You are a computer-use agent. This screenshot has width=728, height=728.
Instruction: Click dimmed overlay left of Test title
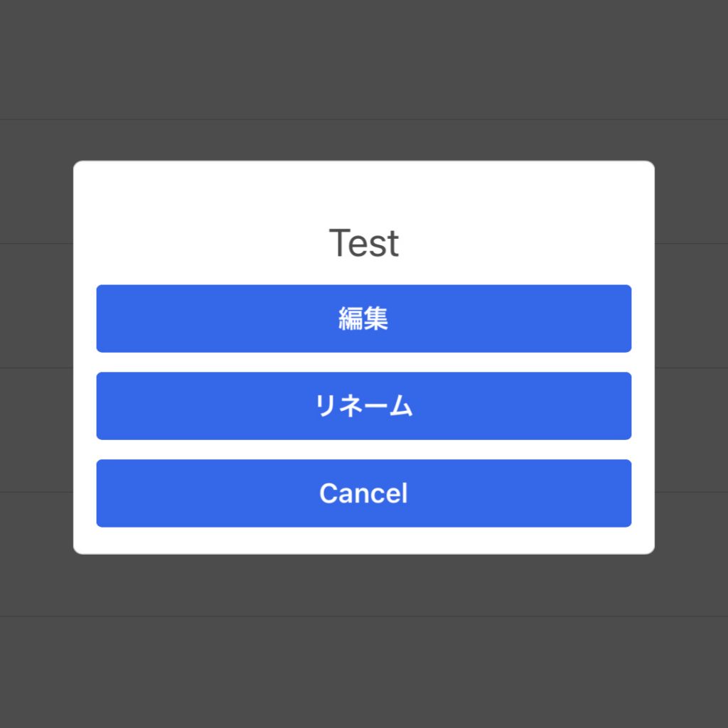pyautogui.click(x=36, y=243)
